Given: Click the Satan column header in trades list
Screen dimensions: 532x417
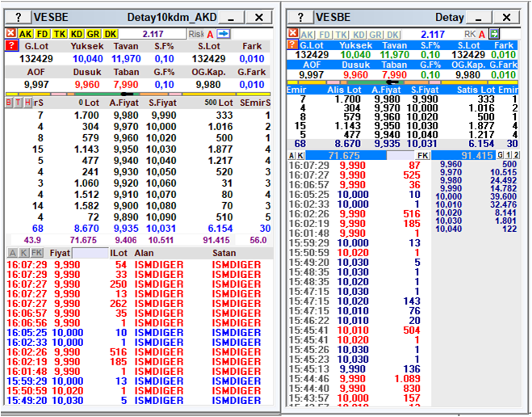Looking at the screenshot, I should tap(224, 253).
